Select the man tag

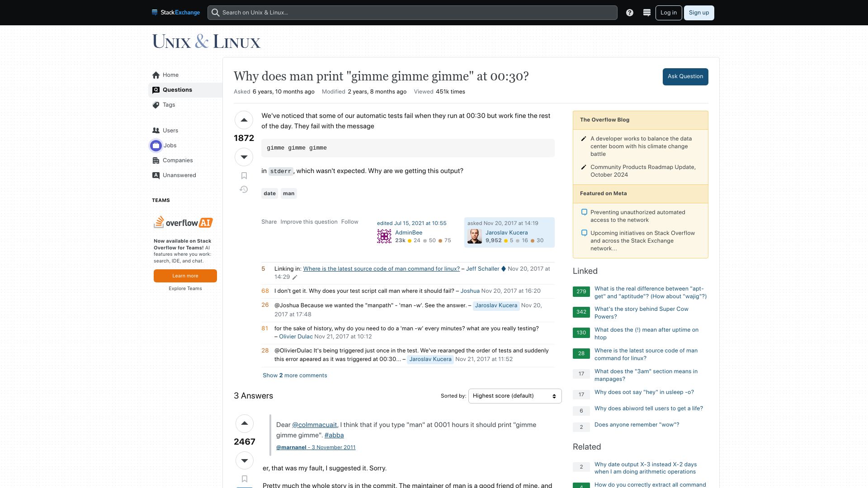(288, 193)
